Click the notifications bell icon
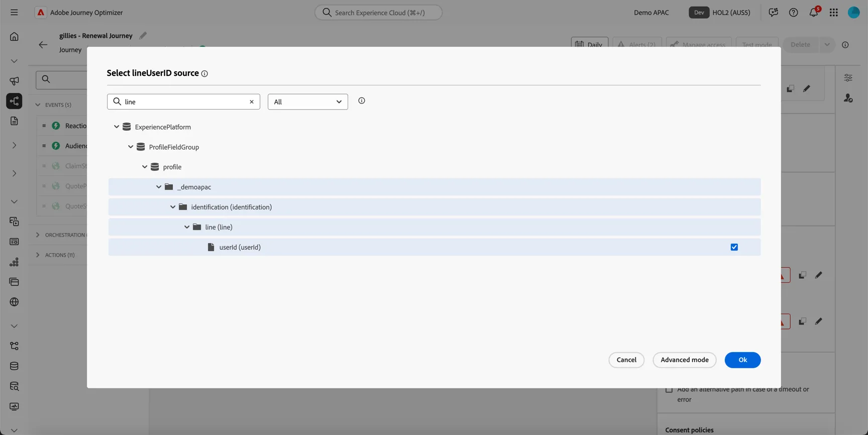Image resolution: width=868 pixels, height=435 pixels. (814, 13)
